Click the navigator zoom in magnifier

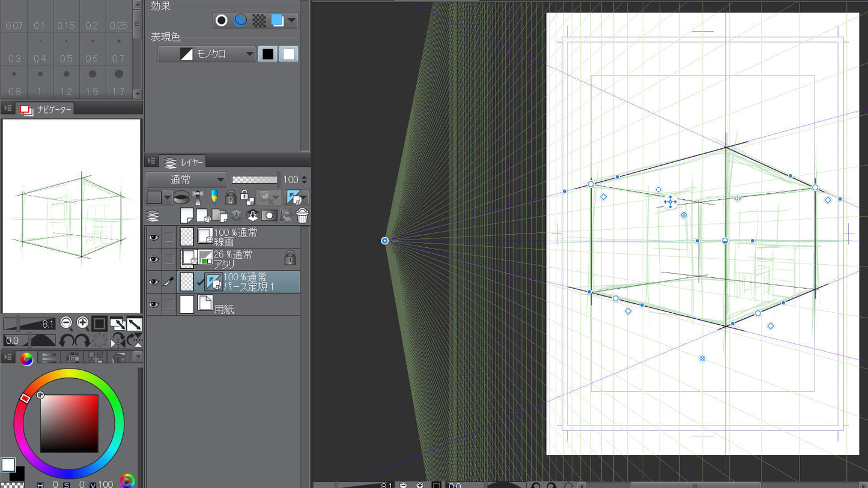click(83, 324)
